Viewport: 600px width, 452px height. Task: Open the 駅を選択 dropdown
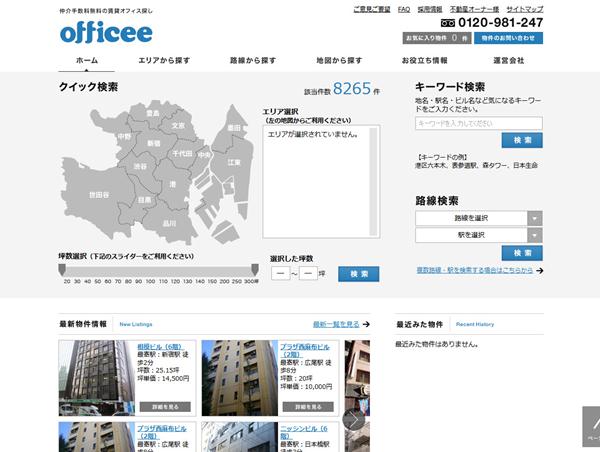(479, 235)
